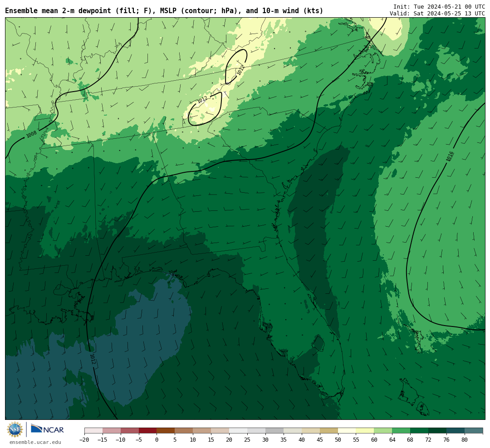Pick the 30 to 35 gray colorbar swatch

pos(274,431)
